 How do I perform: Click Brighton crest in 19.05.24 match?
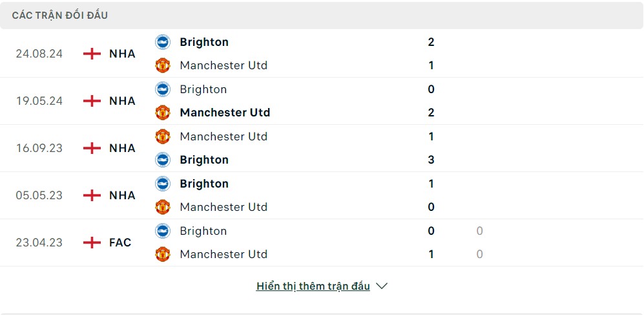pos(163,89)
